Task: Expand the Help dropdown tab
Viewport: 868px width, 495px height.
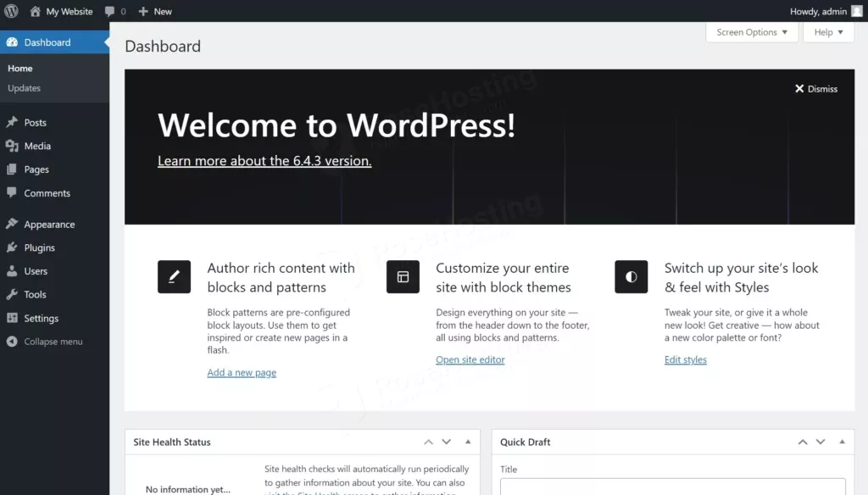Action: pyautogui.click(x=828, y=32)
